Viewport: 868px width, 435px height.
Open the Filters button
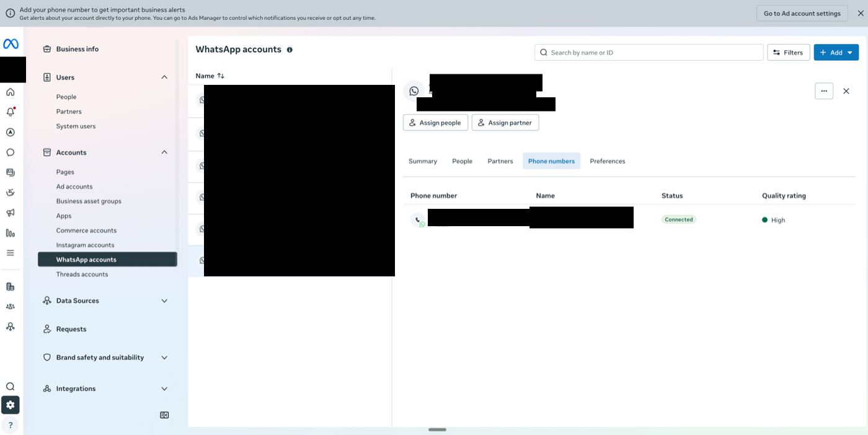[789, 53]
